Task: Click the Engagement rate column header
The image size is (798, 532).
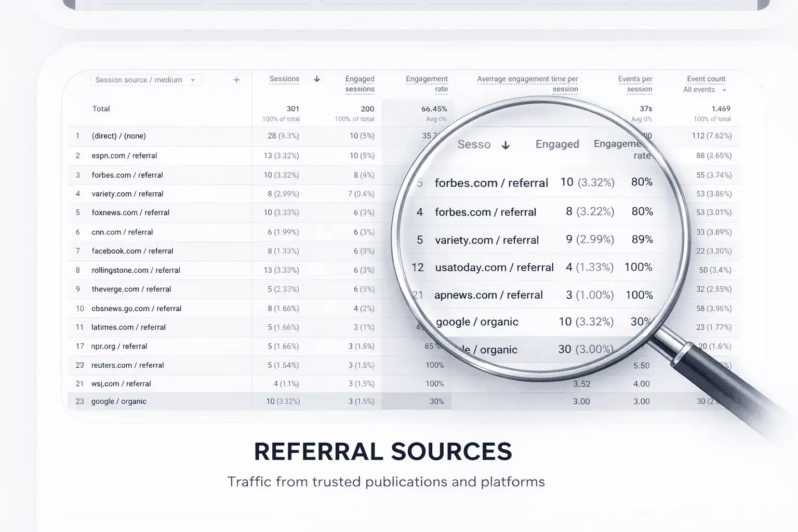Action: pos(427,84)
